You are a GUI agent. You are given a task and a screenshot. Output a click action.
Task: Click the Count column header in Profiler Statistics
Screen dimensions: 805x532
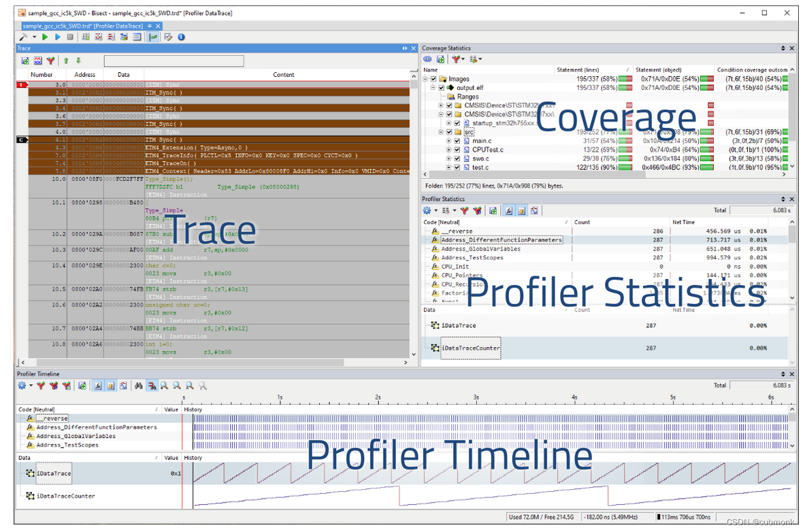coord(619,222)
